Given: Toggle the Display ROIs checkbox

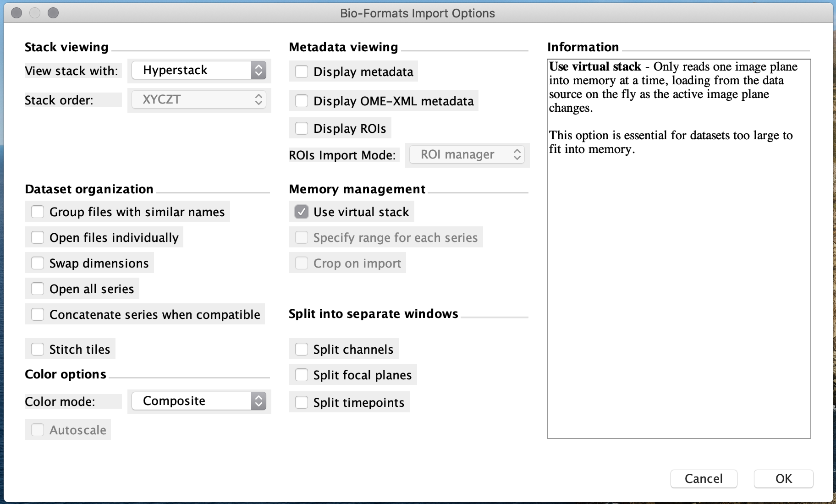Looking at the screenshot, I should [302, 128].
